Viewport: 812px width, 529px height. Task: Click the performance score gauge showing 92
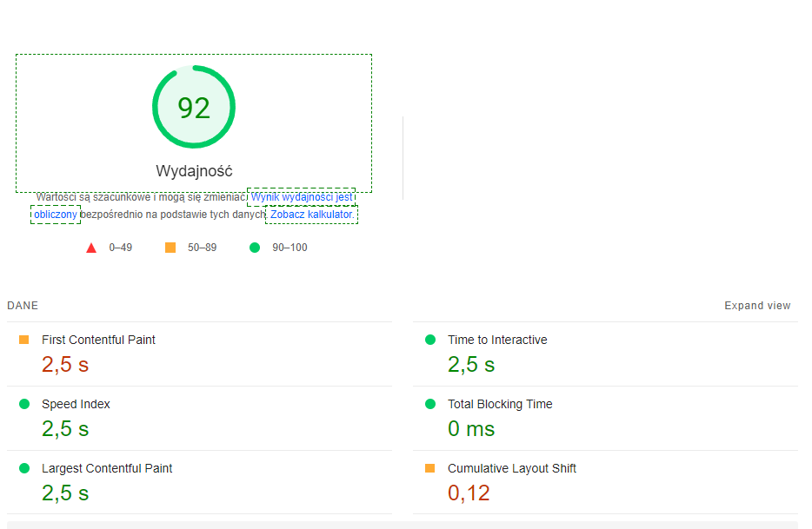[194, 108]
